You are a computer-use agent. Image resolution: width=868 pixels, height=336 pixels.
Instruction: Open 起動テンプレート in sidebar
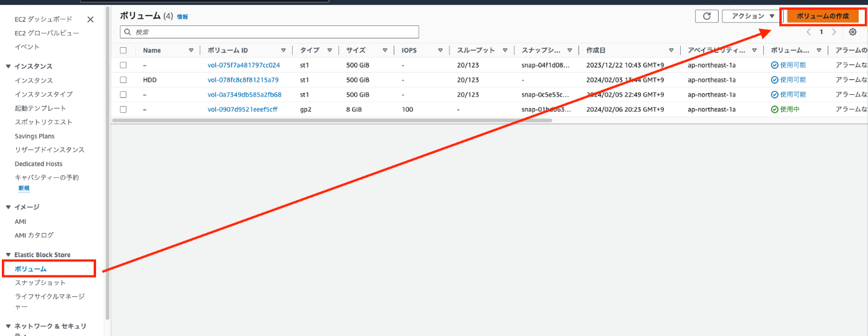[x=40, y=108]
